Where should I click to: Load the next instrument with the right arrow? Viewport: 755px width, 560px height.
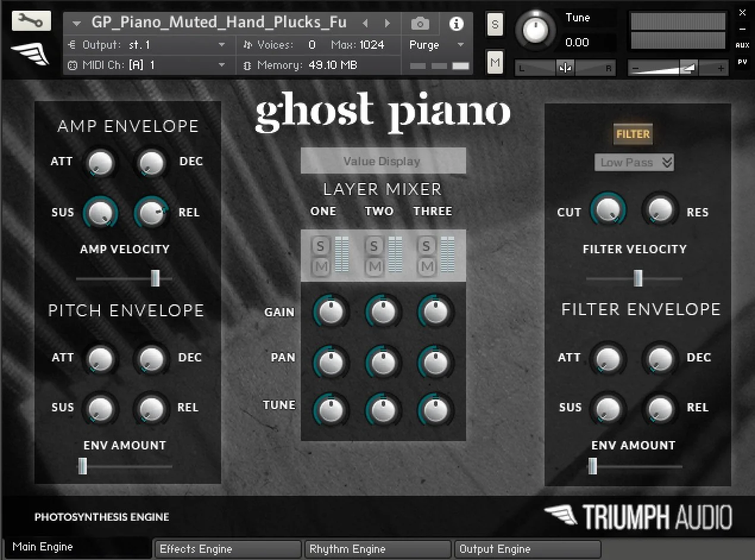point(388,23)
